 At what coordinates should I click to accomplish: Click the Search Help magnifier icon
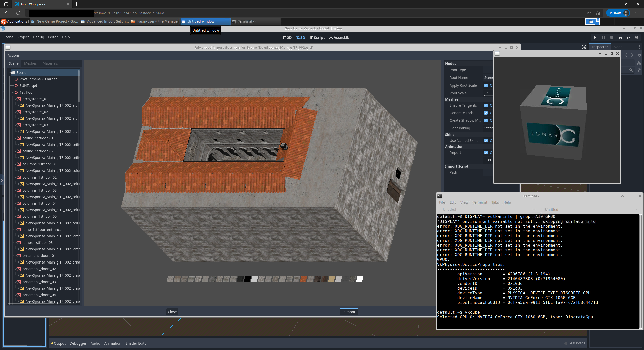point(639,63)
